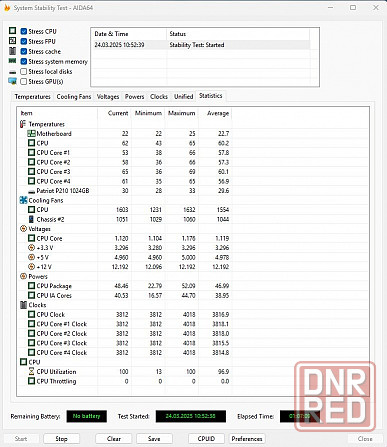Click the CPU Package row icon
387x447 pixels.
(31, 286)
